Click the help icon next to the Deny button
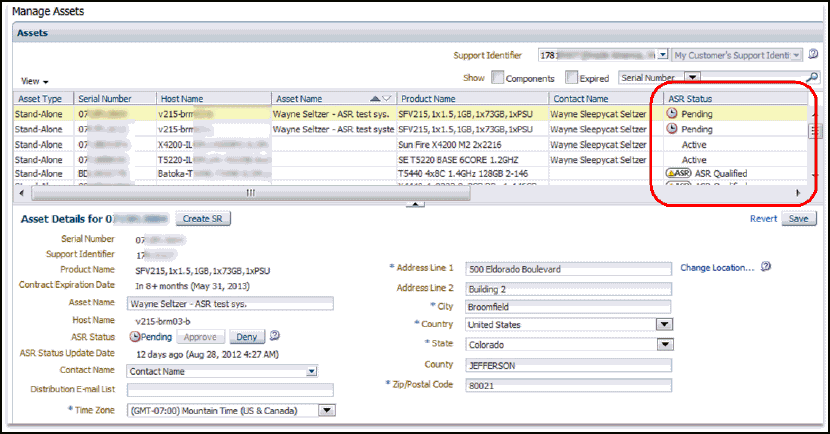 [x=274, y=336]
